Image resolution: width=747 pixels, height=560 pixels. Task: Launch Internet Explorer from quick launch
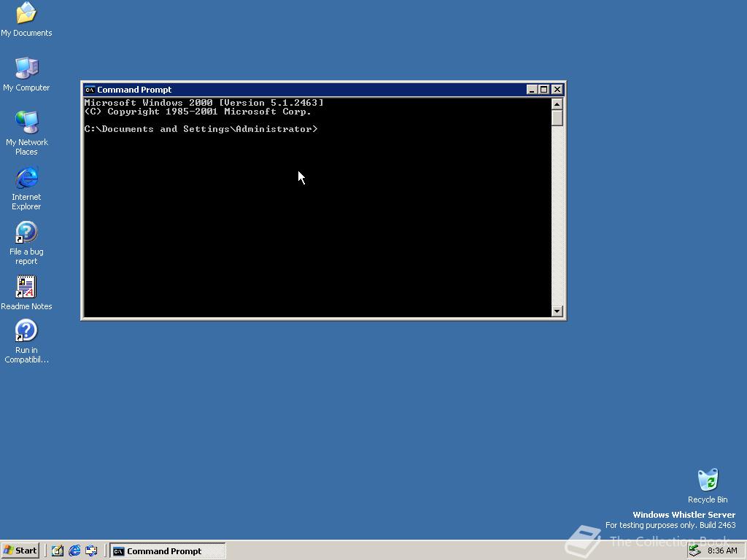[x=74, y=551]
